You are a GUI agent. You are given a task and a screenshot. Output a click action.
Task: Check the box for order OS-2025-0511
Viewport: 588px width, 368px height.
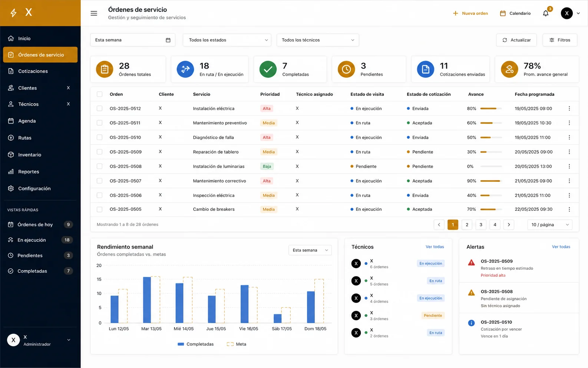click(99, 123)
